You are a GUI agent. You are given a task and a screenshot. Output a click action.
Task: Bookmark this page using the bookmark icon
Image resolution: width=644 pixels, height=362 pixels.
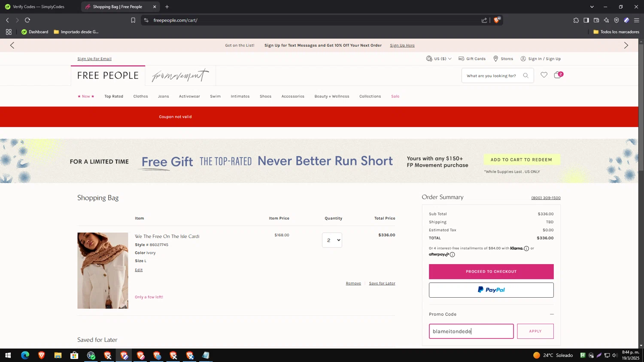click(x=133, y=20)
